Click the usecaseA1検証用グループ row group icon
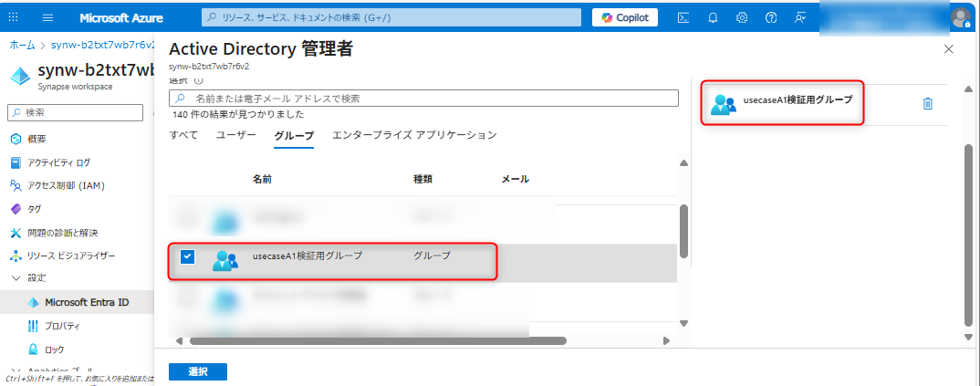Image resolution: width=980 pixels, height=386 pixels. [225, 260]
